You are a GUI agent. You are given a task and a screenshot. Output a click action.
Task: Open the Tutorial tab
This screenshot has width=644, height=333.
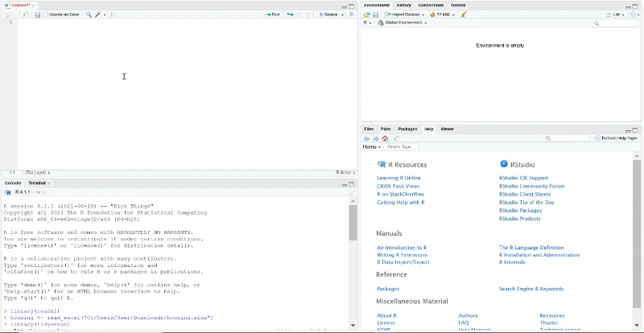click(x=458, y=6)
